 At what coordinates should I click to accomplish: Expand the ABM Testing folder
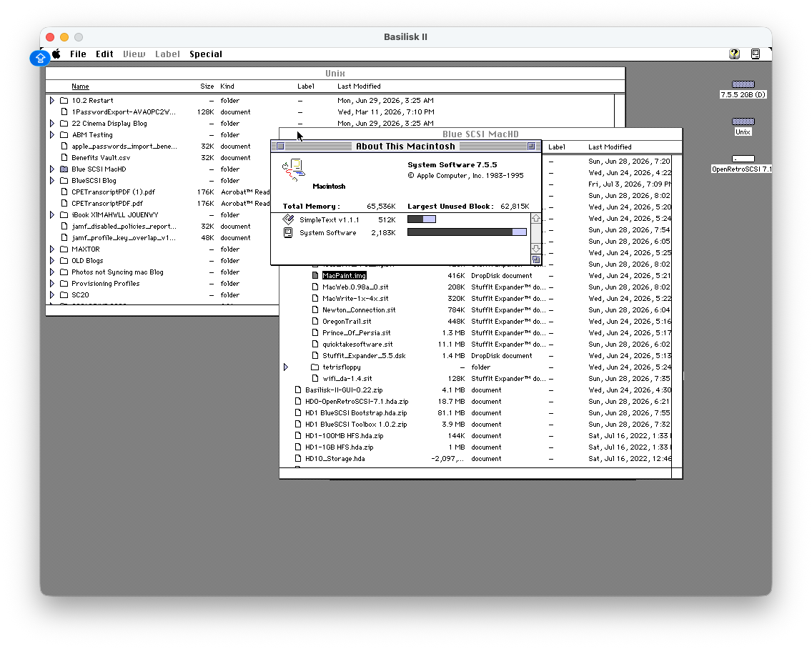(x=52, y=134)
